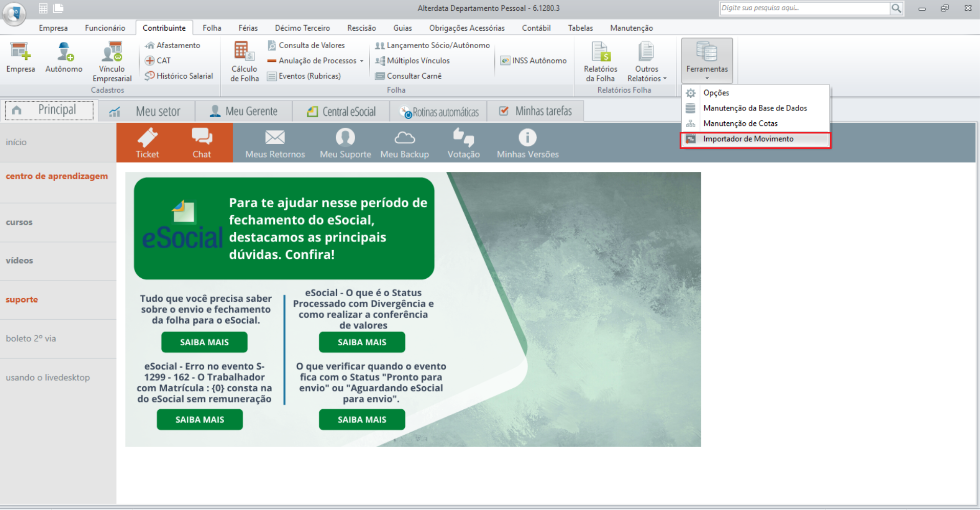Open Consultar Carnê
The image size is (980, 510).
tap(408, 76)
